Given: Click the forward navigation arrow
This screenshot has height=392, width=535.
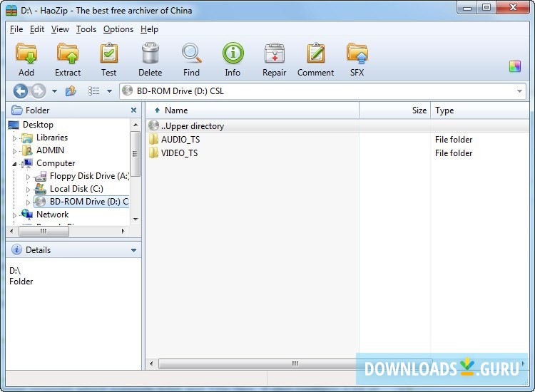Looking at the screenshot, I should [x=39, y=91].
